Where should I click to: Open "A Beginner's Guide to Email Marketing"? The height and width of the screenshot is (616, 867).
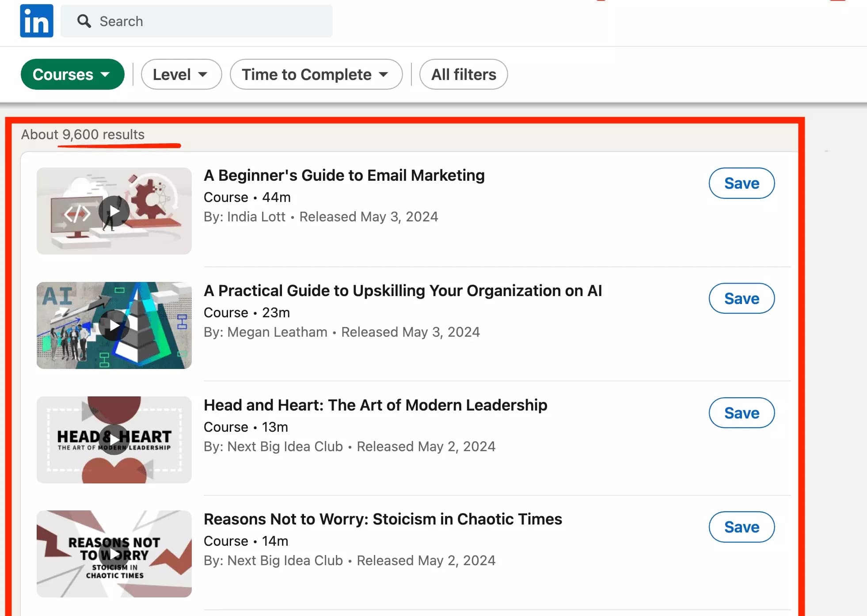click(x=344, y=175)
